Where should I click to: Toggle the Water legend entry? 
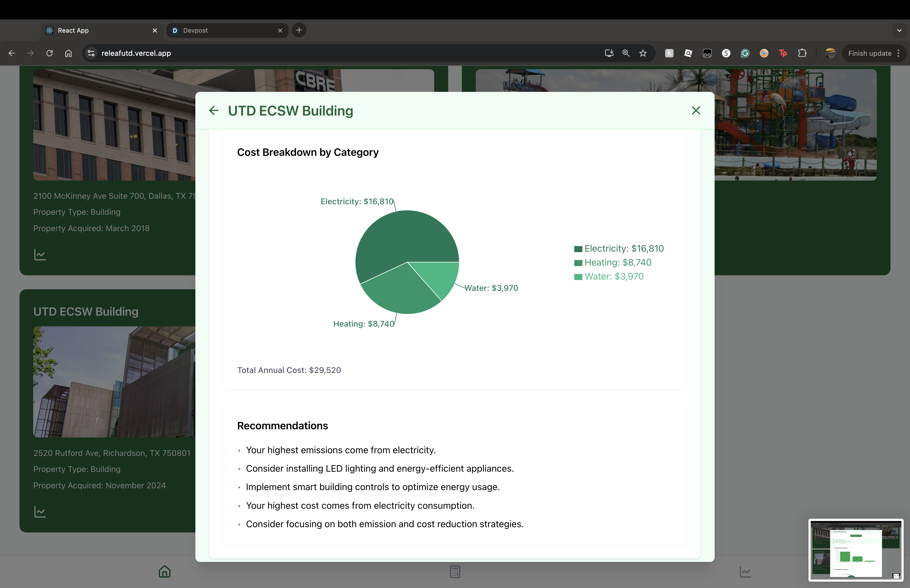pyautogui.click(x=609, y=276)
